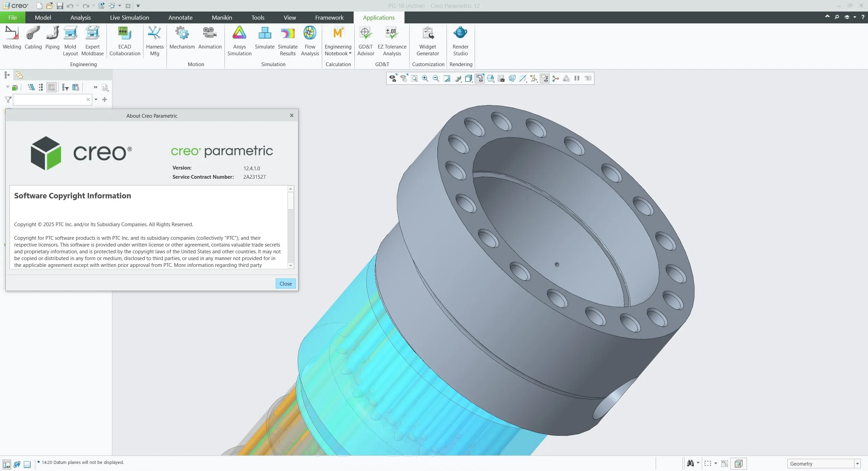Image resolution: width=868 pixels, height=471 pixels.
Task: Click the Regenerate icon in quick access
Action: (x=101, y=6)
